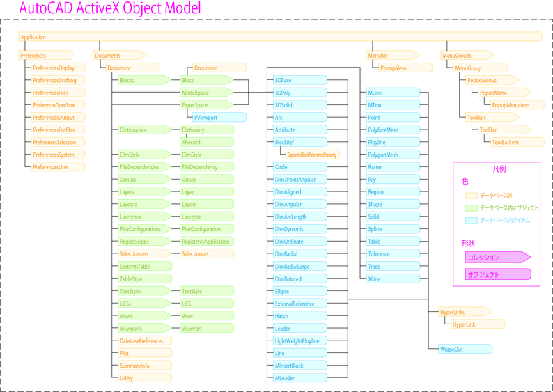Select the RegisteresApplication object box
The image size is (553, 392).
[x=207, y=241]
